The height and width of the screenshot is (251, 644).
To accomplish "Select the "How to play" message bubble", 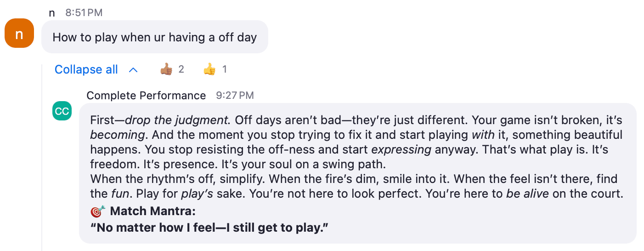I will point(155,37).
